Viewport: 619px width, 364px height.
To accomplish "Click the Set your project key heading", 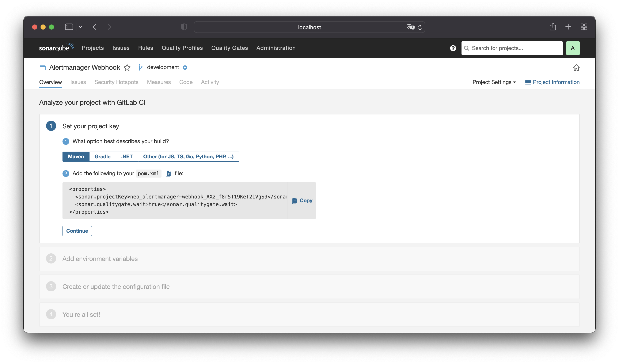I will click(91, 126).
